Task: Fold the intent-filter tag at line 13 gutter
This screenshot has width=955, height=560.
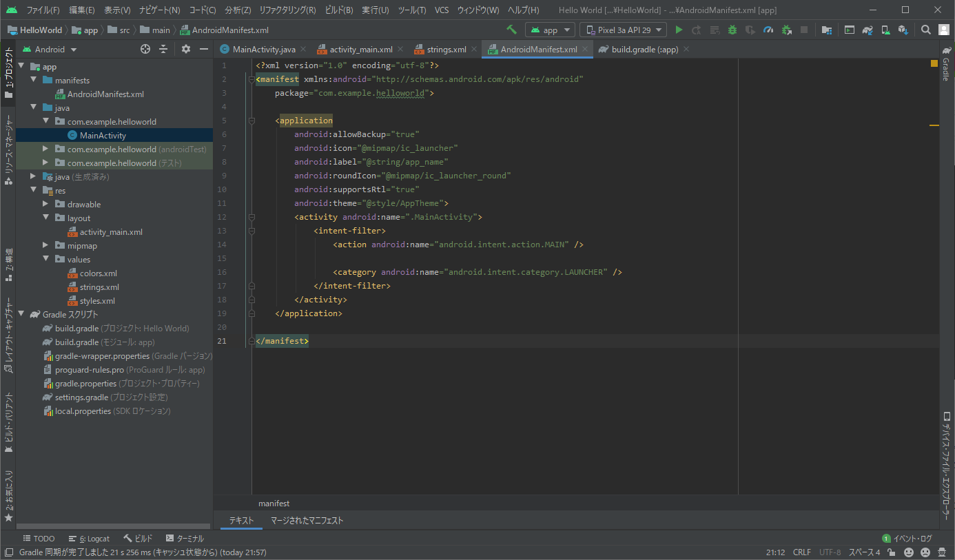Action: tap(251, 231)
